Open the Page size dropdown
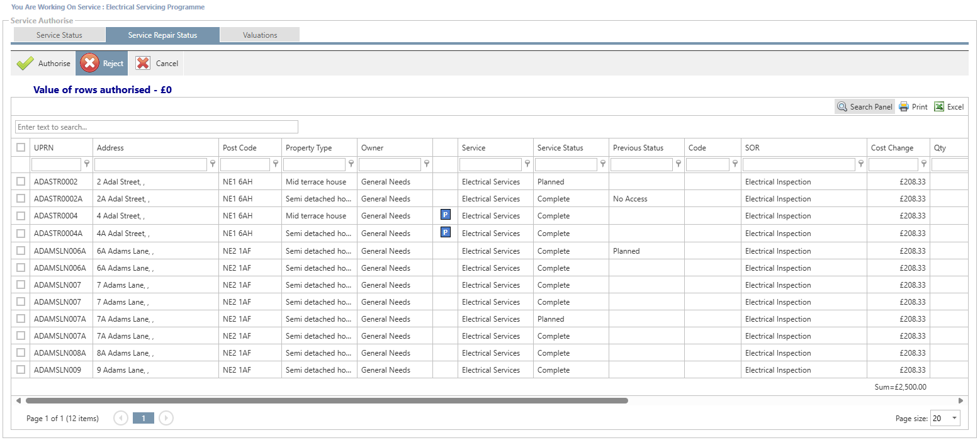The height and width of the screenshot is (440, 980). [955, 418]
